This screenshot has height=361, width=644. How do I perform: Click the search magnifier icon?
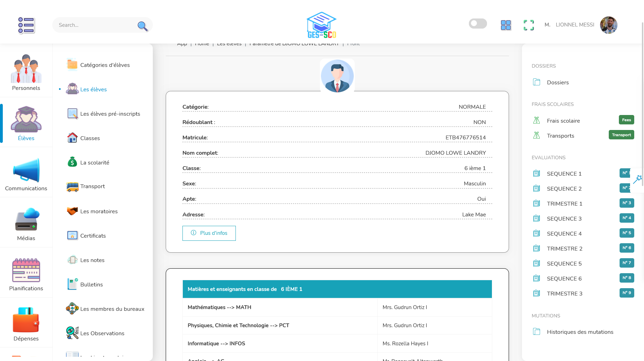pyautogui.click(x=142, y=26)
